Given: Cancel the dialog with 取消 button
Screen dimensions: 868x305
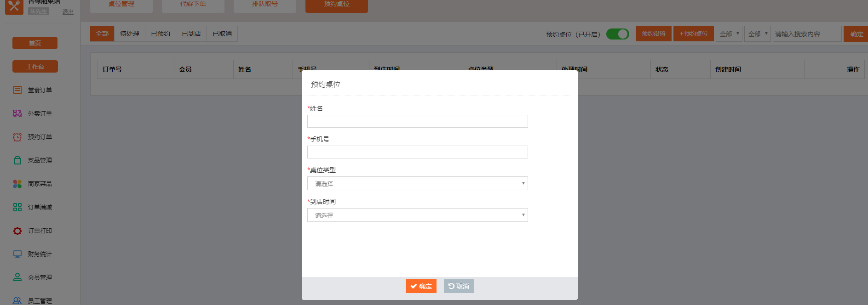Looking at the screenshot, I should click(x=459, y=286).
